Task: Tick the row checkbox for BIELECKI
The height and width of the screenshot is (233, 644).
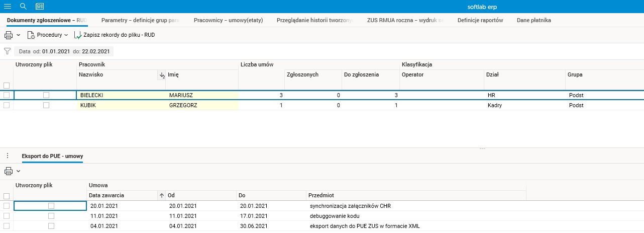Action: (7, 95)
